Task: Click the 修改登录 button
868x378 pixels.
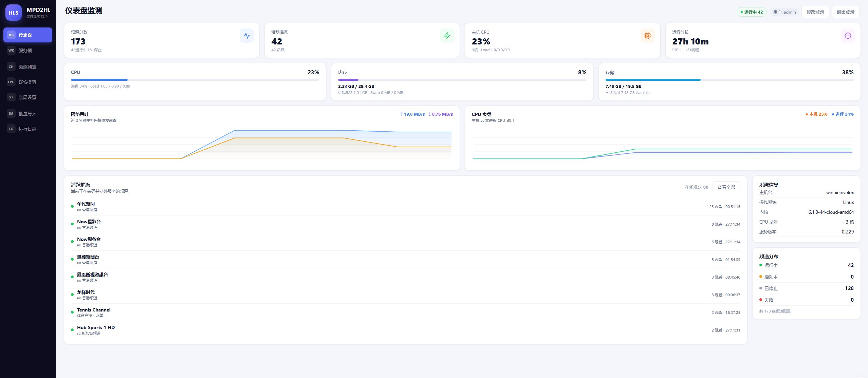Action: 815,12
